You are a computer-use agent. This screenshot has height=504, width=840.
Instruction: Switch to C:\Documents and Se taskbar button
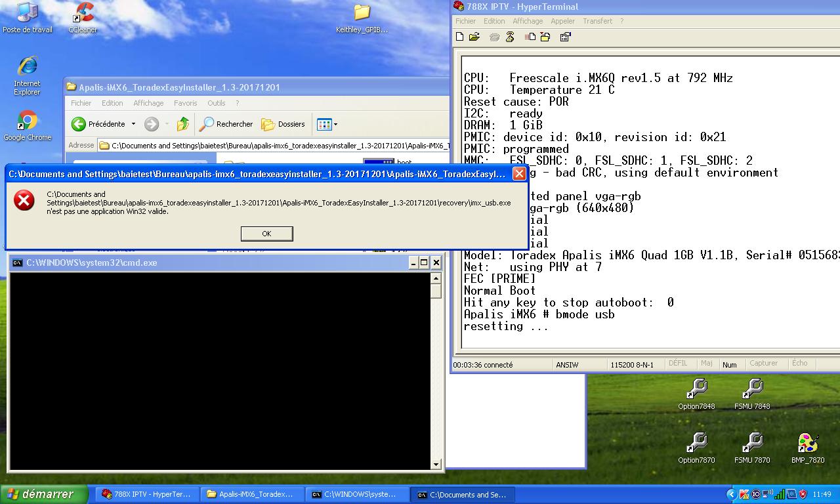[x=462, y=494]
